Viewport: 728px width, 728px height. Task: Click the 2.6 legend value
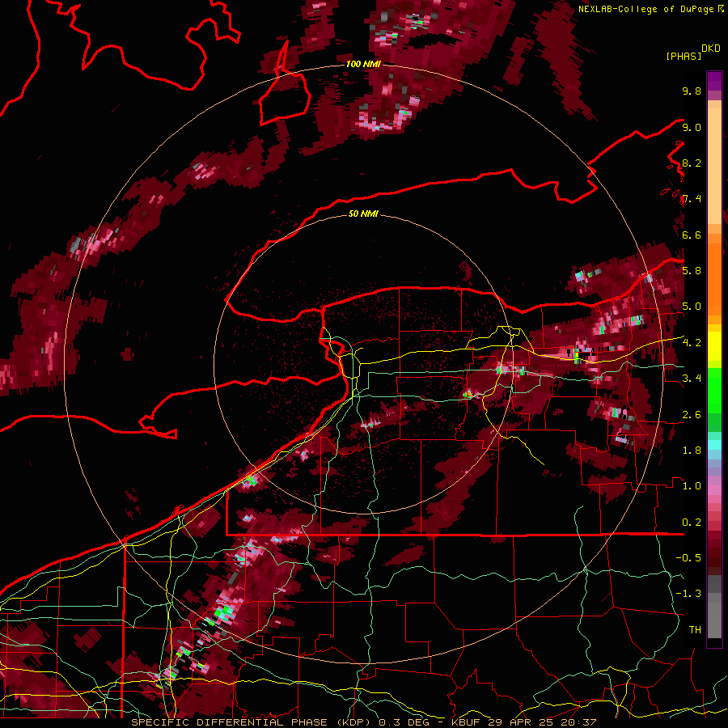tap(692, 414)
